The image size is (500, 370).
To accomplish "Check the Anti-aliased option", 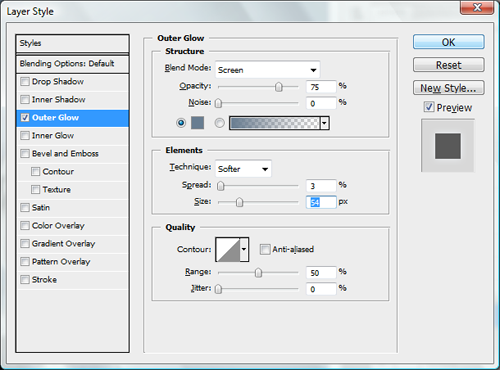I will coord(265,249).
